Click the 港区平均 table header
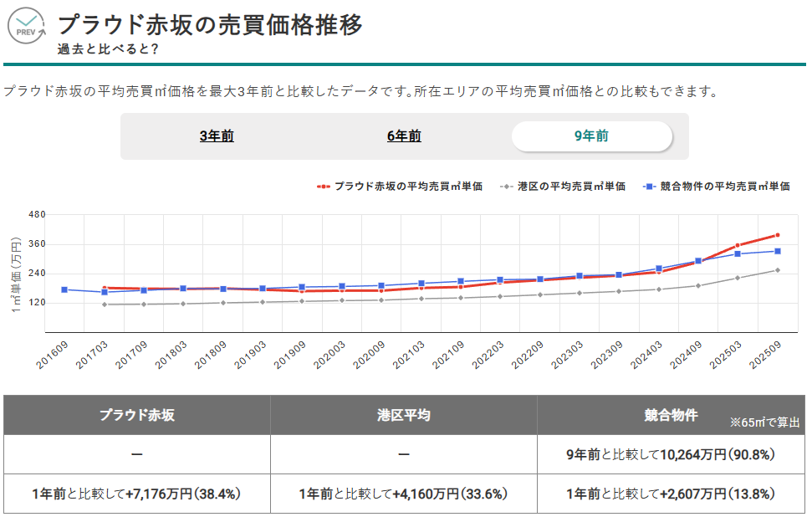 403,415
